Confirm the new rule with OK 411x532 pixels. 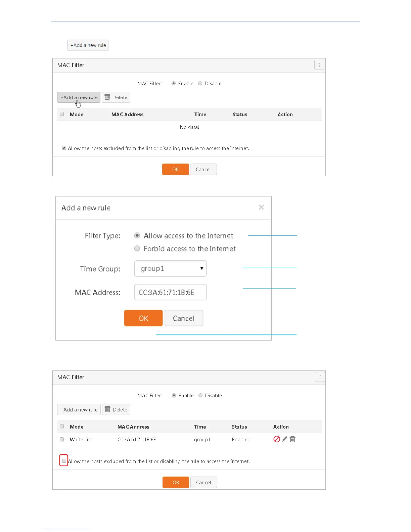point(143,318)
